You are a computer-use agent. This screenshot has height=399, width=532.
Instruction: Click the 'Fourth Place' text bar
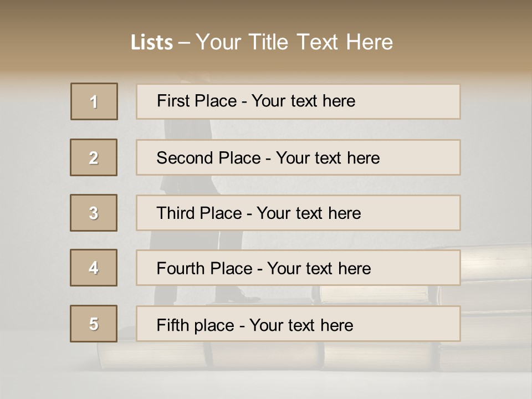point(298,268)
